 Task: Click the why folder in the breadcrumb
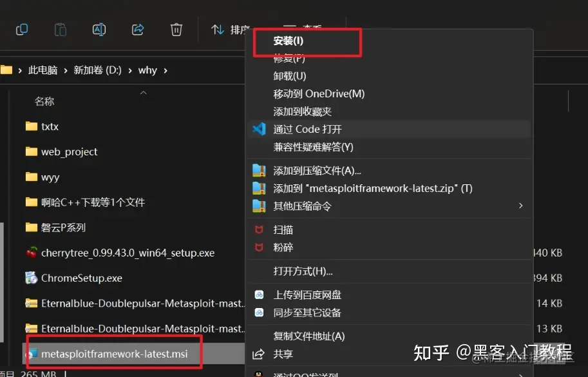point(147,70)
